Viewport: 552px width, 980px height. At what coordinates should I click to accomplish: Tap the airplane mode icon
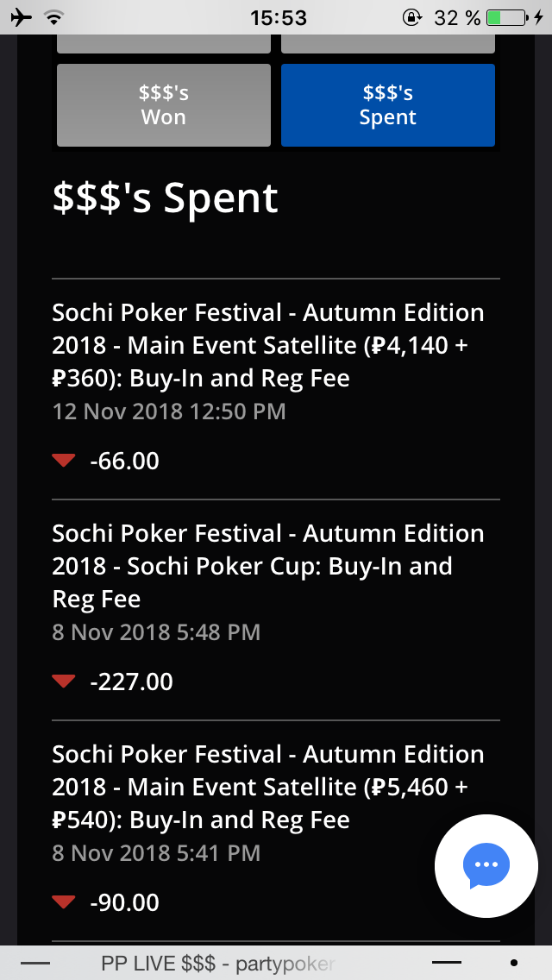[x=22, y=17]
